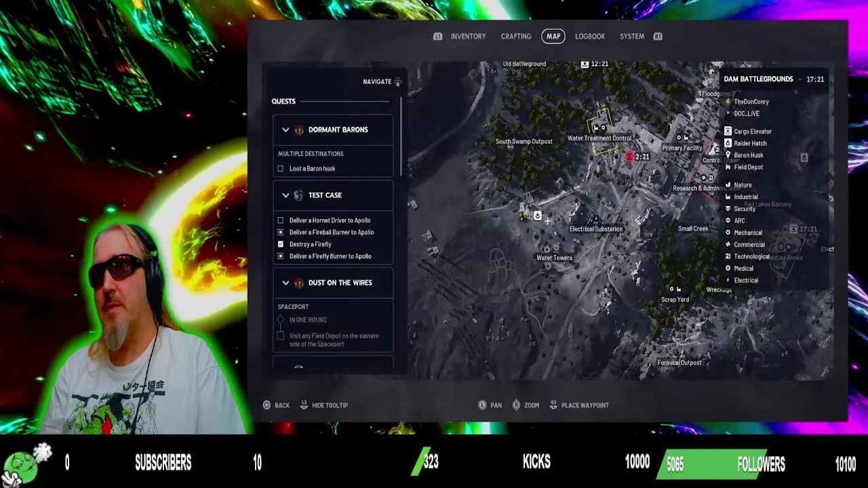Select the Map tab
Viewport: 868px width, 488px height.
(x=553, y=37)
